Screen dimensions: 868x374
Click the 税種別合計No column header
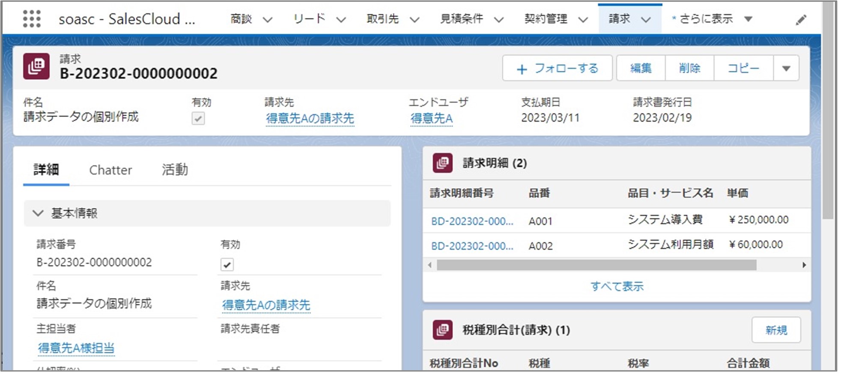464,363
